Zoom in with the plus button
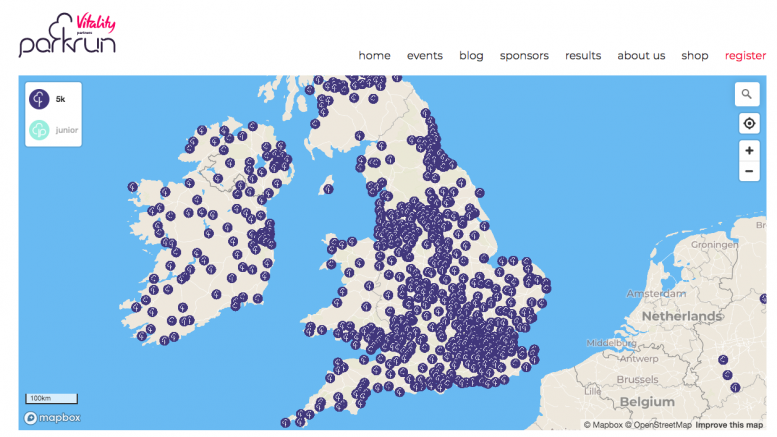777x437 pixels. tap(748, 150)
